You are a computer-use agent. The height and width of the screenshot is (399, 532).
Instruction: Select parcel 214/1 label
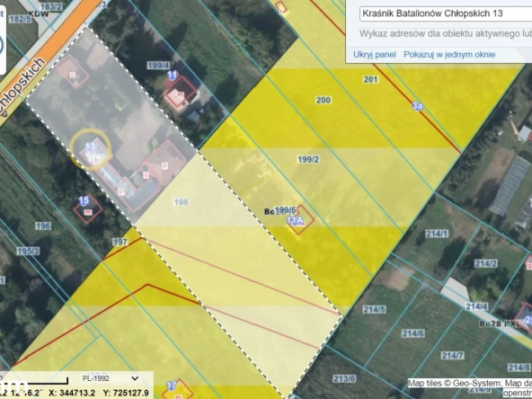[437, 234]
